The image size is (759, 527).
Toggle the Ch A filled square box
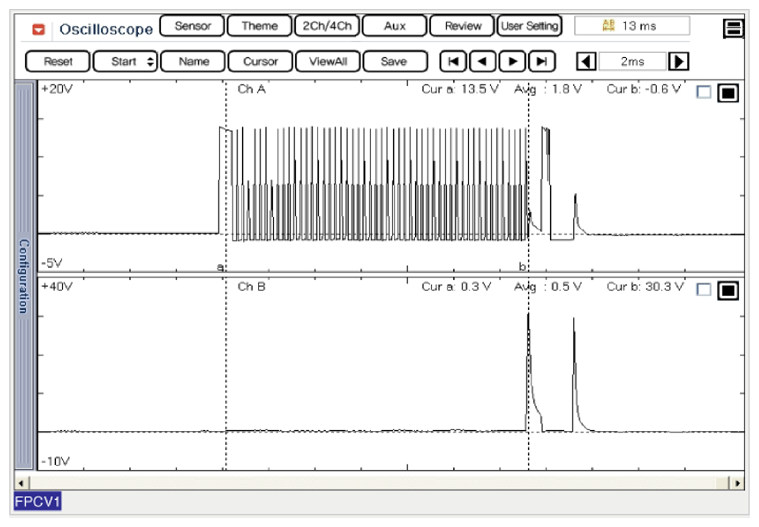pos(728,93)
